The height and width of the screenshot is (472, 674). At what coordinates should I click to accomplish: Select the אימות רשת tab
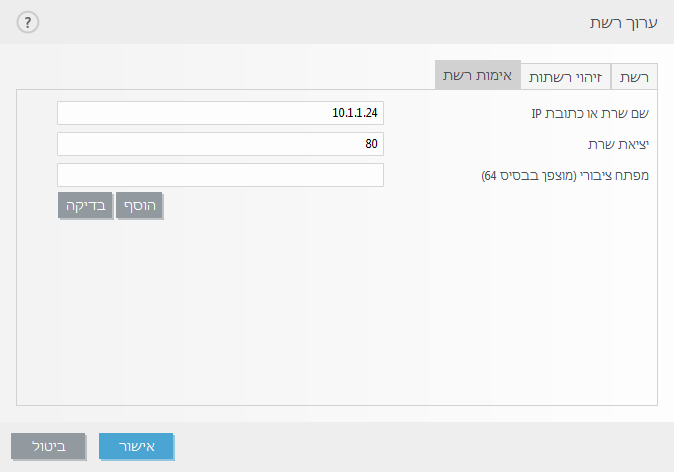pos(478,75)
